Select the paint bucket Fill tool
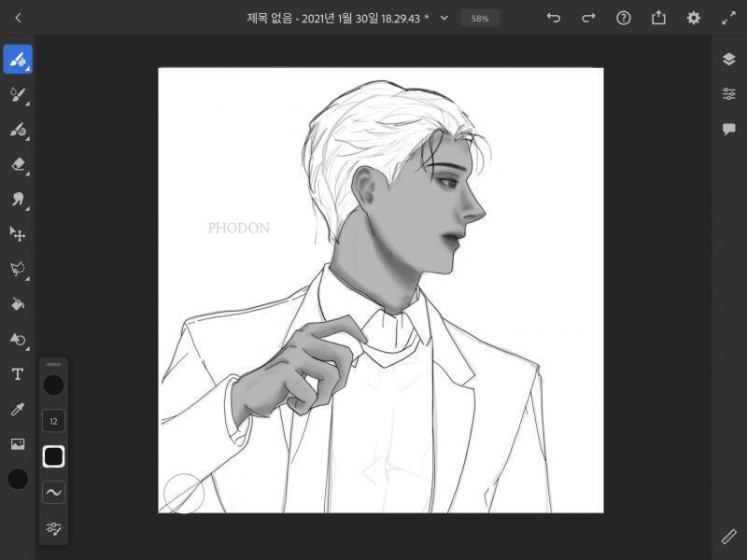 click(18, 304)
